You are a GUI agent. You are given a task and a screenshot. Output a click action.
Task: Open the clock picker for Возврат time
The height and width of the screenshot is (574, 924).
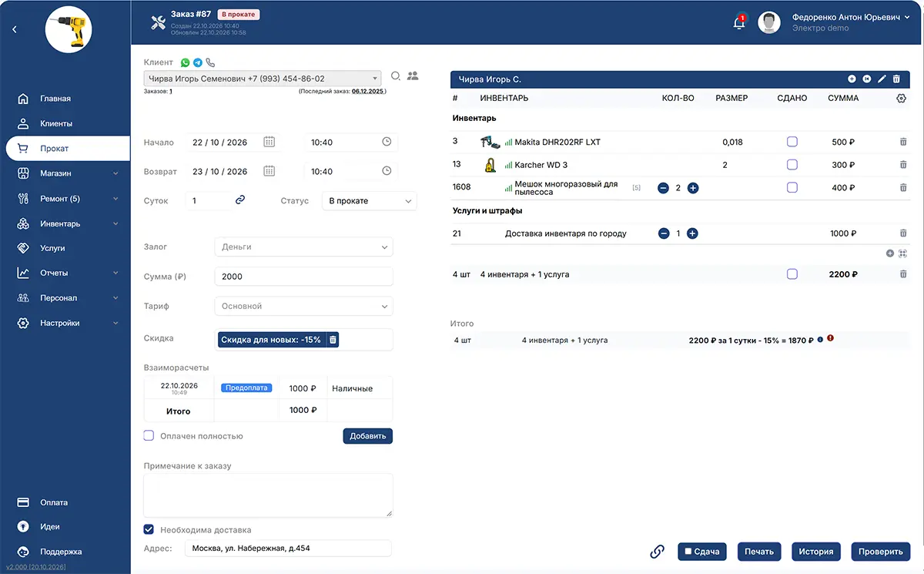(x=387, y=171)
